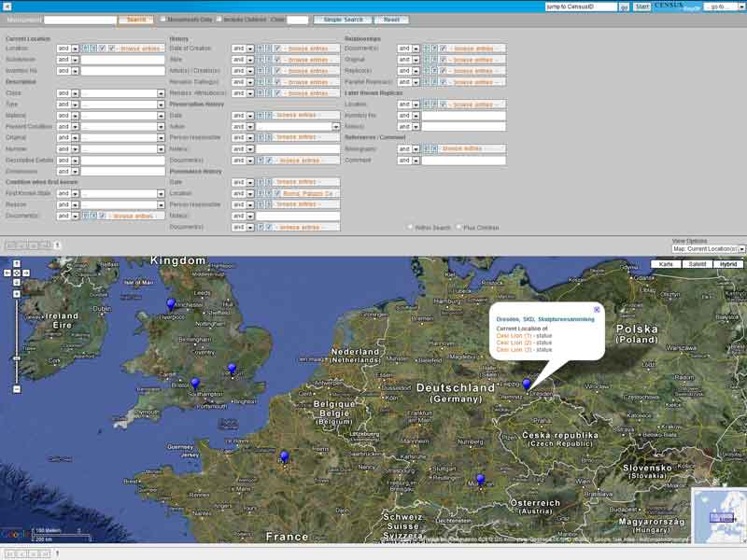Close the Dresden info popup
The width and height of the screenshot is (747, 560).
coord(597,310)
